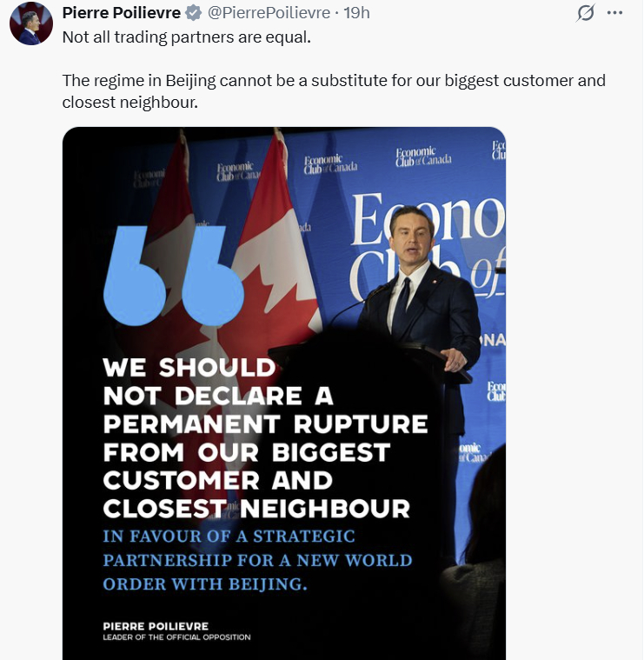Click the small Economic Club of Canada logo
The height and width of the screenshot is (660, 644).
[x=330, y=163]
